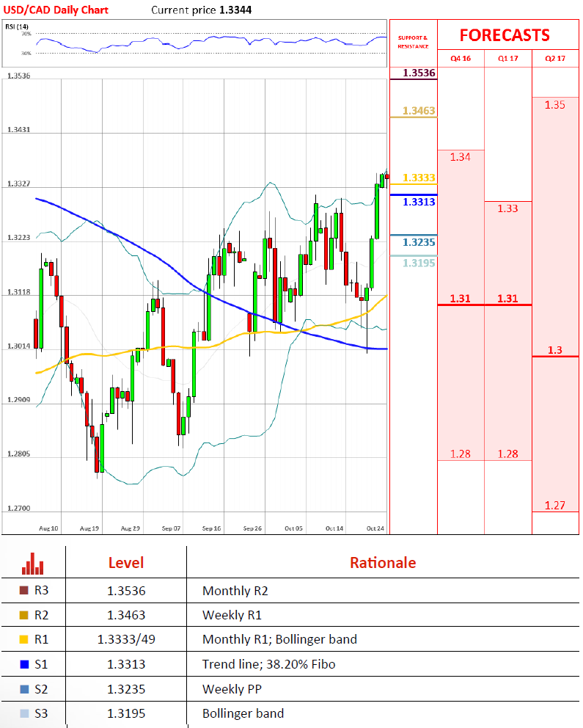583x728 pixels.
Task: Click the Q4 16 forecast low 1.28
Action: (x=460, y=454)
